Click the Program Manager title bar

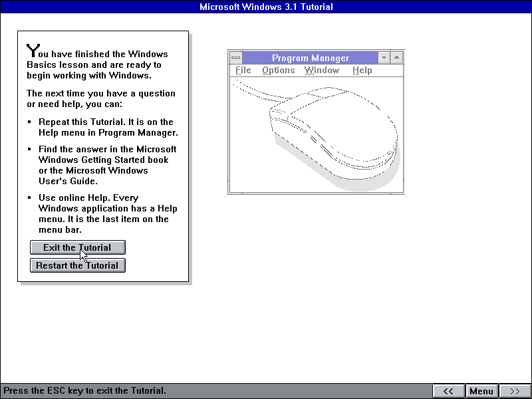(310, 58)
